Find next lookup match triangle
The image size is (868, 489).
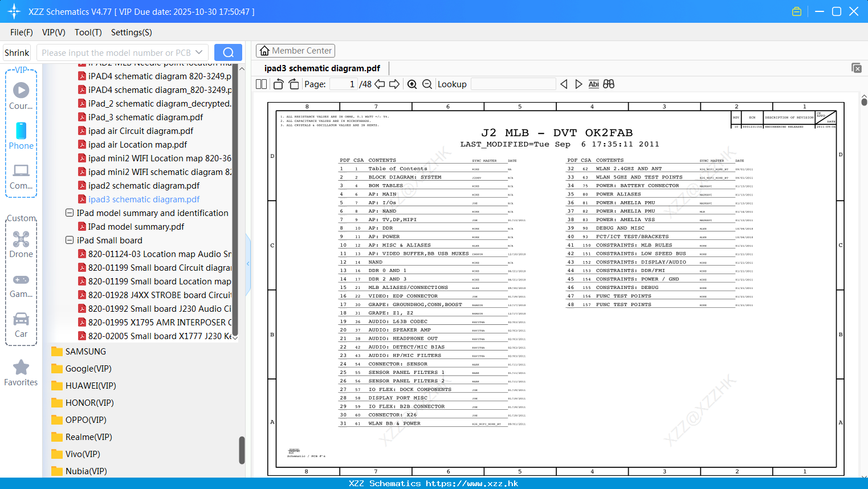[578, 84]
